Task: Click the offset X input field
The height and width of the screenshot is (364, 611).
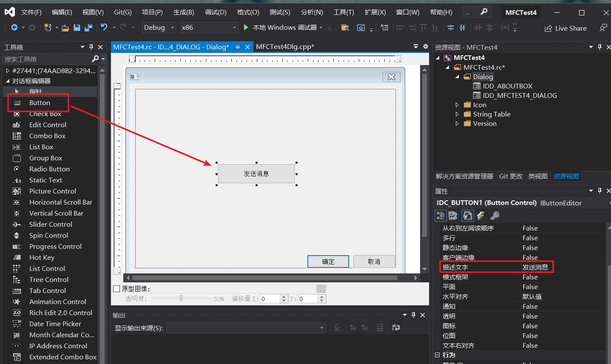Action: (x=270, y=299)
